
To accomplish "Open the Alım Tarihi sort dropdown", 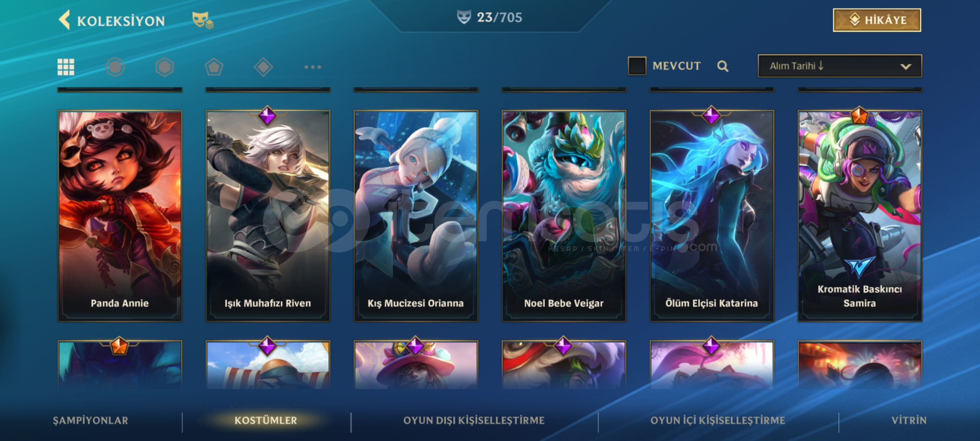I will pyautogui.click(x=840, y=66).
